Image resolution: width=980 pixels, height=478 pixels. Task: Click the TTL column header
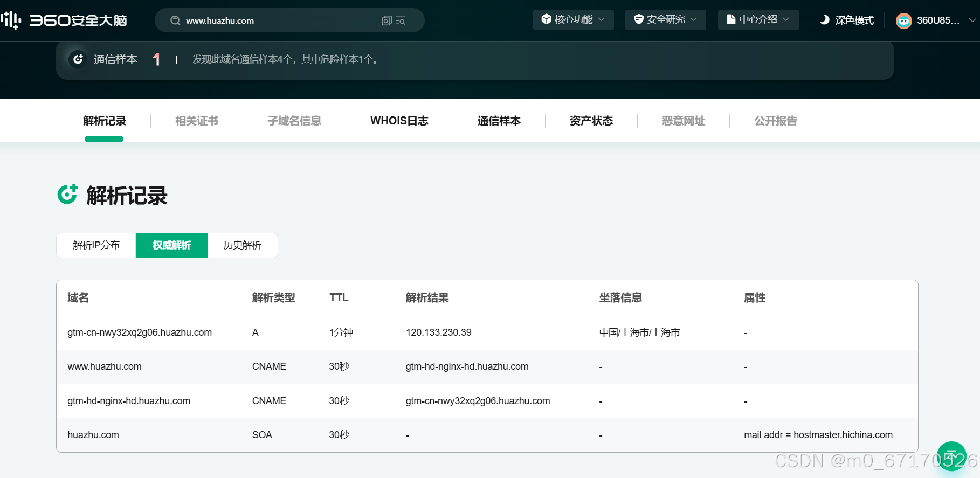pos(339,297)
